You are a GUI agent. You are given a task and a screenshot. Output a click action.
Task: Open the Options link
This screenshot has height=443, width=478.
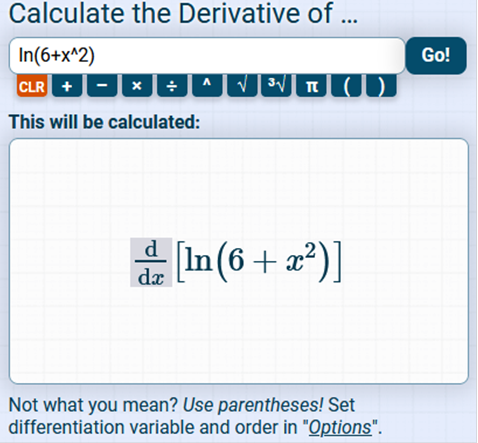[340, 427]
